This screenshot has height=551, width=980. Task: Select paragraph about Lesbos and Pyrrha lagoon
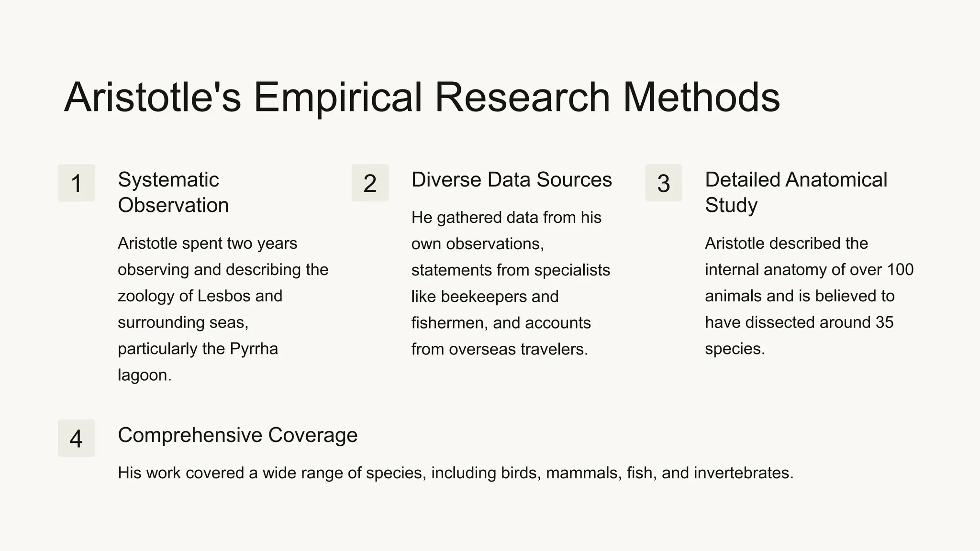pos(223,309)
